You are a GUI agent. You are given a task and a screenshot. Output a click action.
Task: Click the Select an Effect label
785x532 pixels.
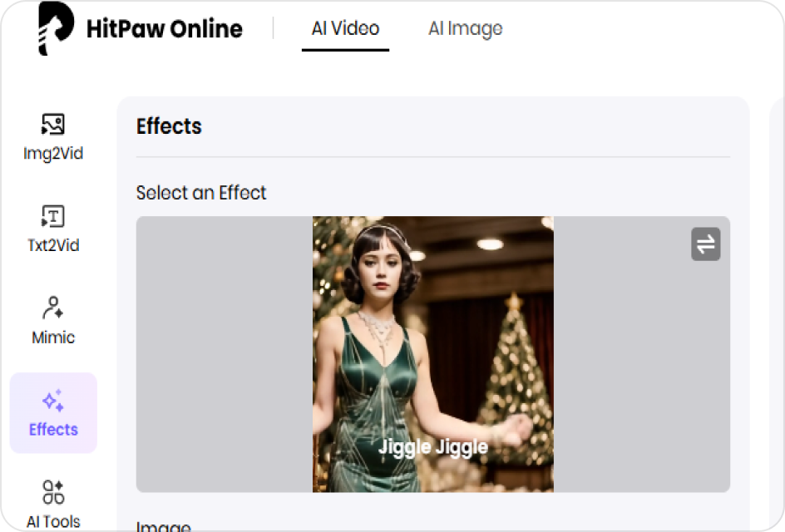(x=200, y=192)
